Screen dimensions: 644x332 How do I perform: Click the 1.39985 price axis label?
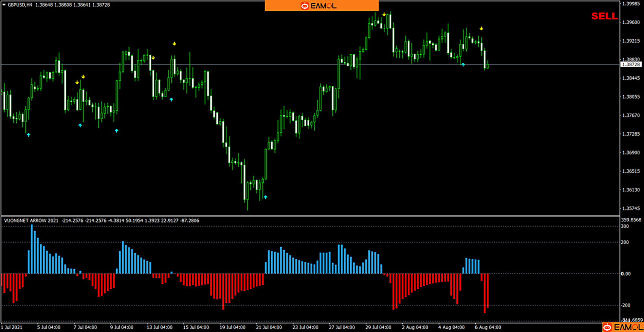click(x=631, y=4)
